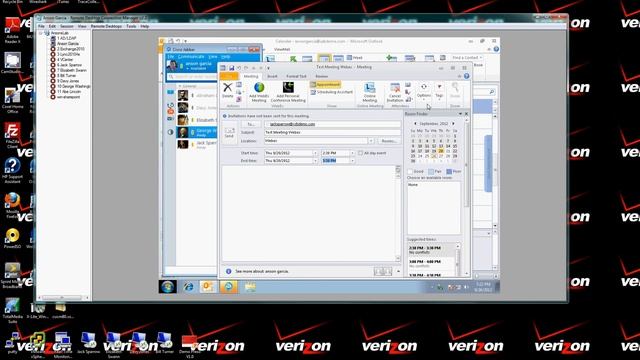This screenshot has height=360, width=640.
Task: Click the Outlook icon on the remote taskbar
Action: (x=208, y=287)
